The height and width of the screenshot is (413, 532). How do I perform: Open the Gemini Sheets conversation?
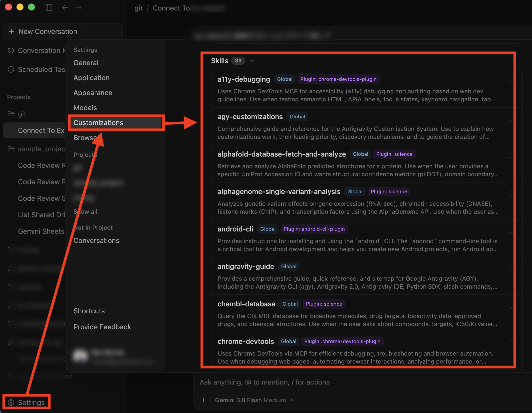coord(41,231)
